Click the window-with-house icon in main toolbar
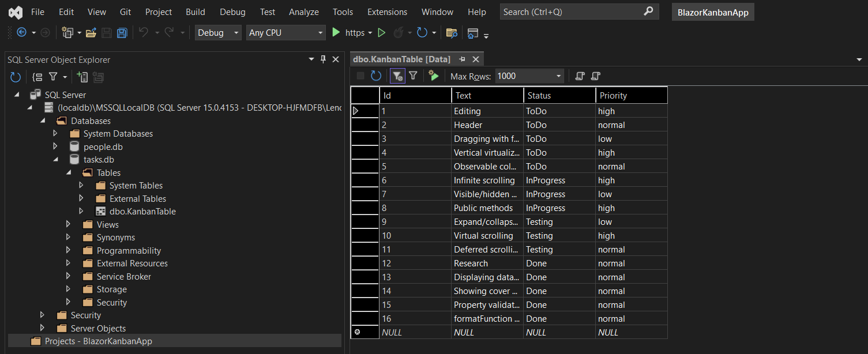This screenshot has height=354, width=868. [x=473, y=33]
